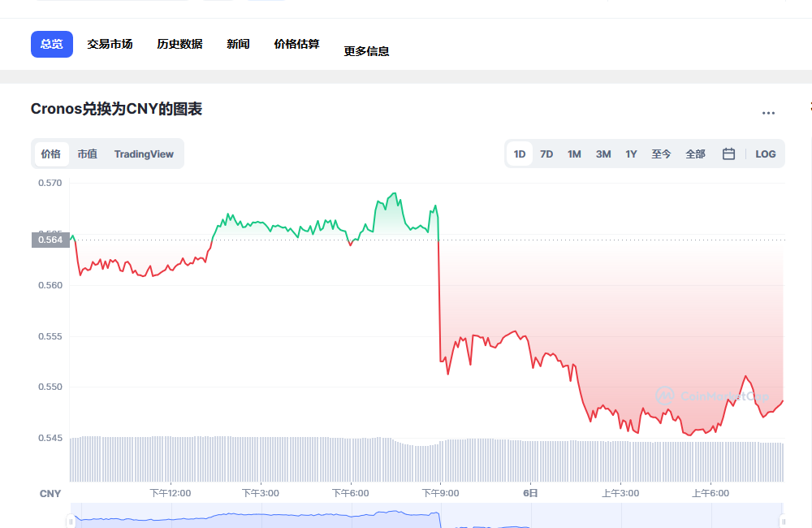Select the 1D time range
This screenshot has height=528, width=812.
click(x=520, y=154)
